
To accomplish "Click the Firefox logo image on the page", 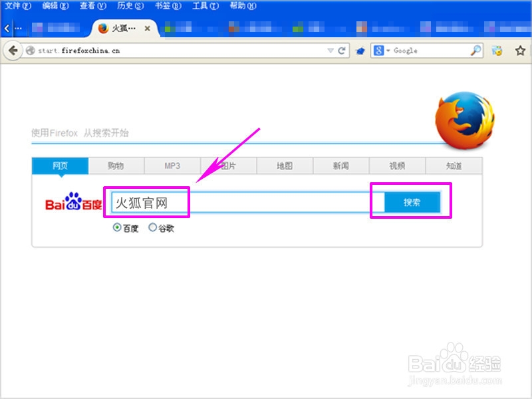I will point(465,120).
